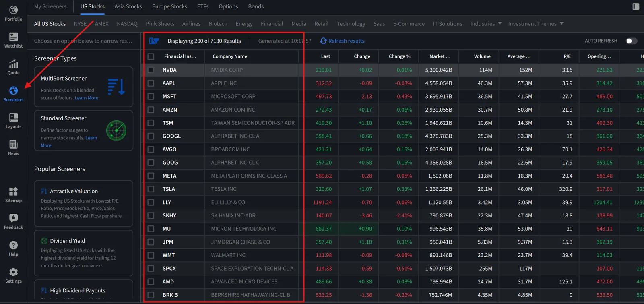Click Learn More link in MultiSort Screener
The image size is (644, 304).
point(87,98)
